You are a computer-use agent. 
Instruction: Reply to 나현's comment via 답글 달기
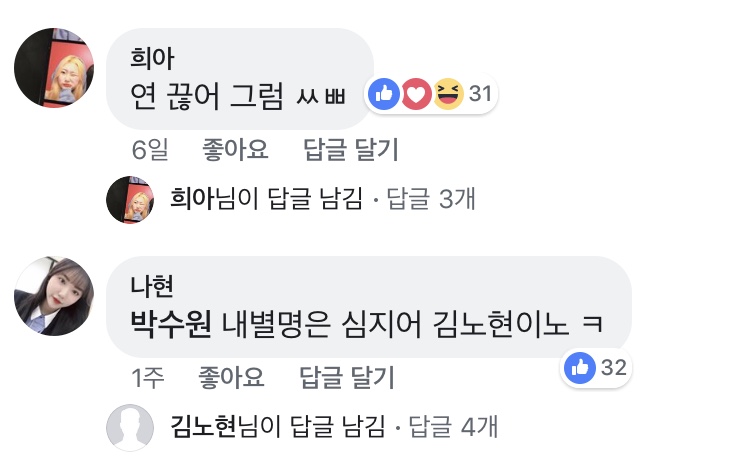(348, 378)
